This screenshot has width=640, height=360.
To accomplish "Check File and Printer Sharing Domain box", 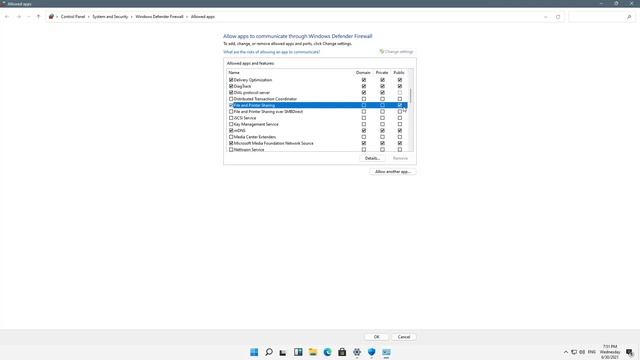I will click(x=364, y=105).
